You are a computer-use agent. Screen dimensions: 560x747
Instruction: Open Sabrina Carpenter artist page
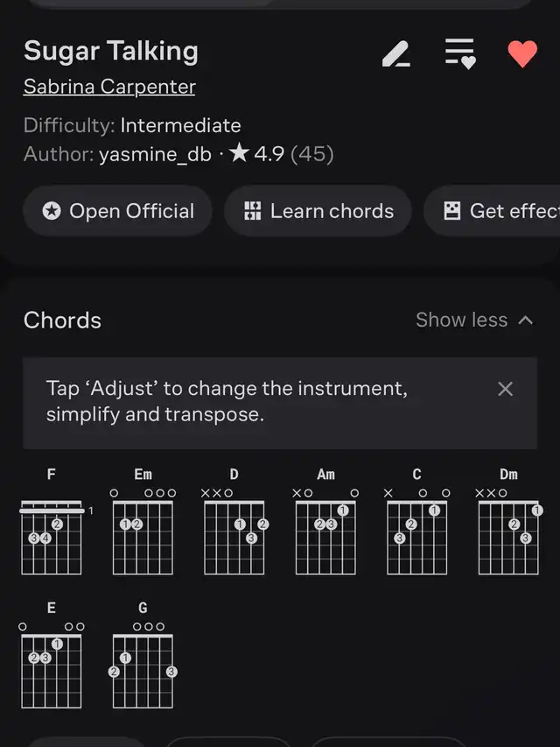(x=109, y=87)
